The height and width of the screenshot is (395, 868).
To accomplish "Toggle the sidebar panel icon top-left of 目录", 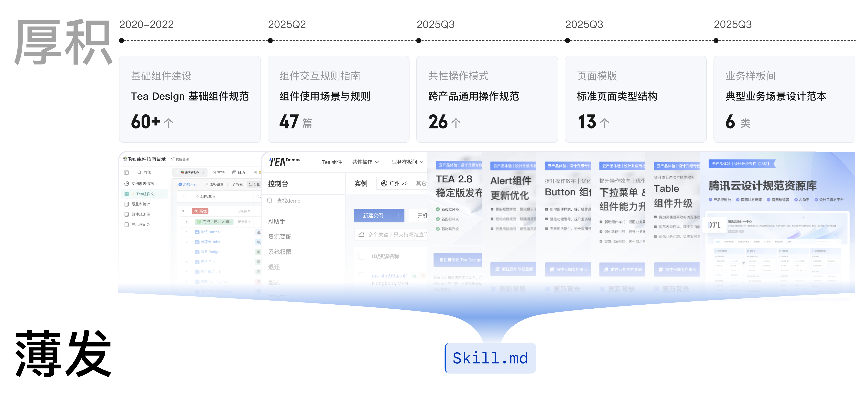I will tap(126, 172).
